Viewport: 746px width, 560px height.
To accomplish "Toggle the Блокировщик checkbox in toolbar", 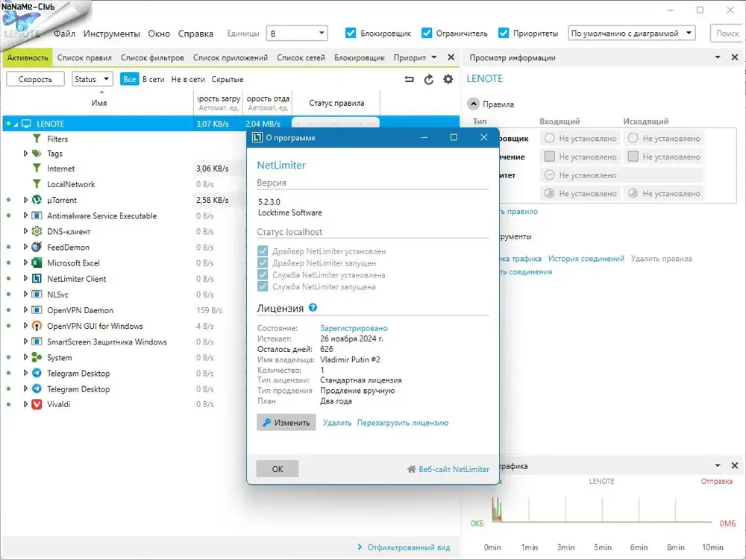I will (x=350, y=33).
